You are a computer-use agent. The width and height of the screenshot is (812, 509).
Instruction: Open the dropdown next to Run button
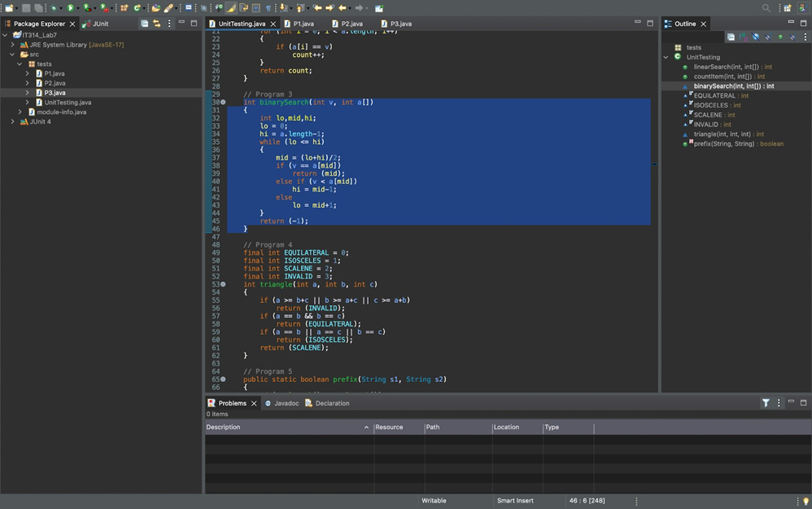click(78, 8)
